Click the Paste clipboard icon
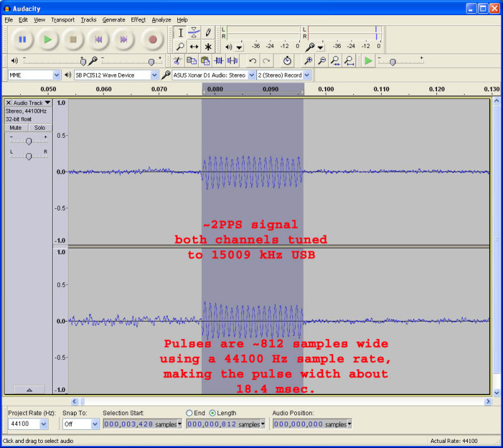503x448 pixels. (x=206, y=60)
